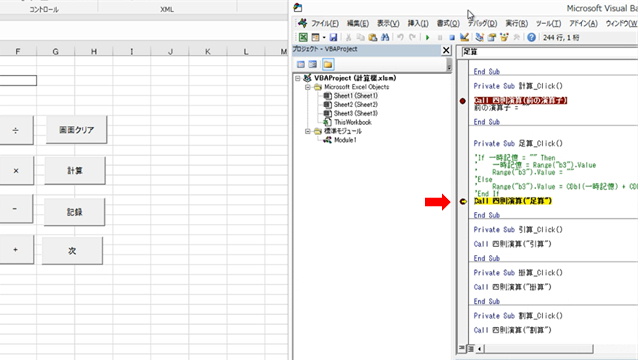The width and height of the screenshot is (640, 360).
Task: Remove the red breakpoint dot in margin
Action: pos(462,101)
